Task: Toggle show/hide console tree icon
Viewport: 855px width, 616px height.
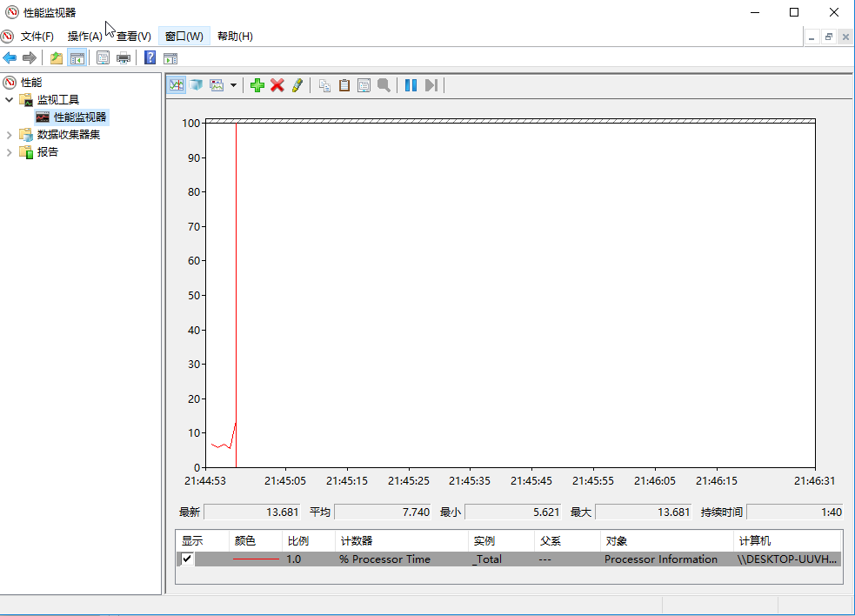Action: (x=77, y=57)
